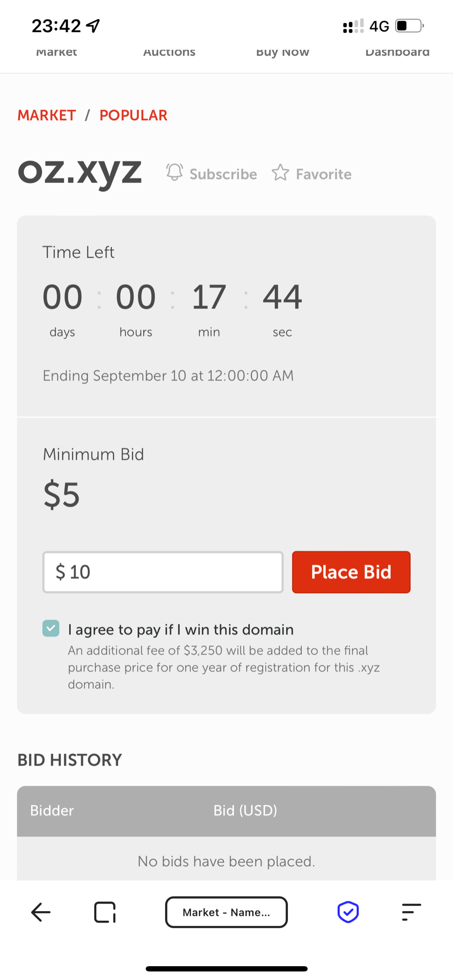
Task: Open the Dashboard tab
Action: [397, 53]
